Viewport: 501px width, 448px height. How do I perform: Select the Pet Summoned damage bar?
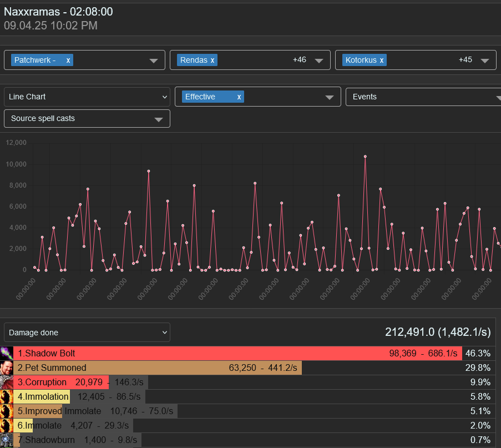point(158,368)
